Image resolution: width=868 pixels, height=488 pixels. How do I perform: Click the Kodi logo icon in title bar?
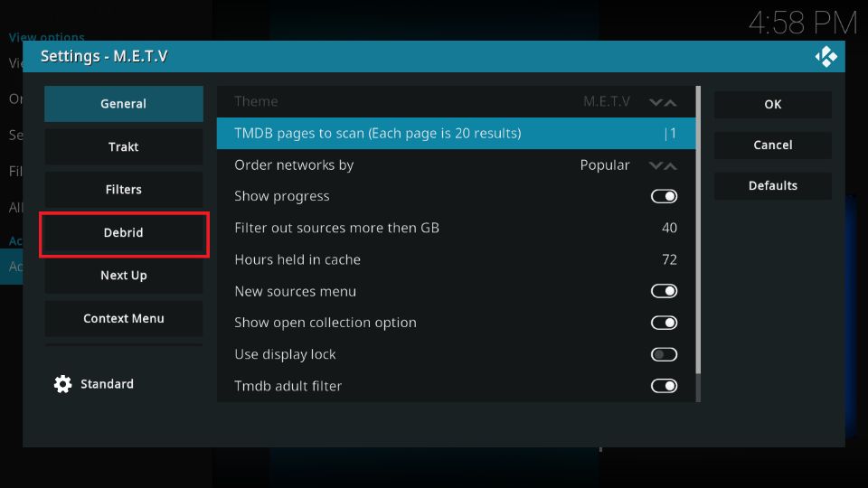[826, 56]
